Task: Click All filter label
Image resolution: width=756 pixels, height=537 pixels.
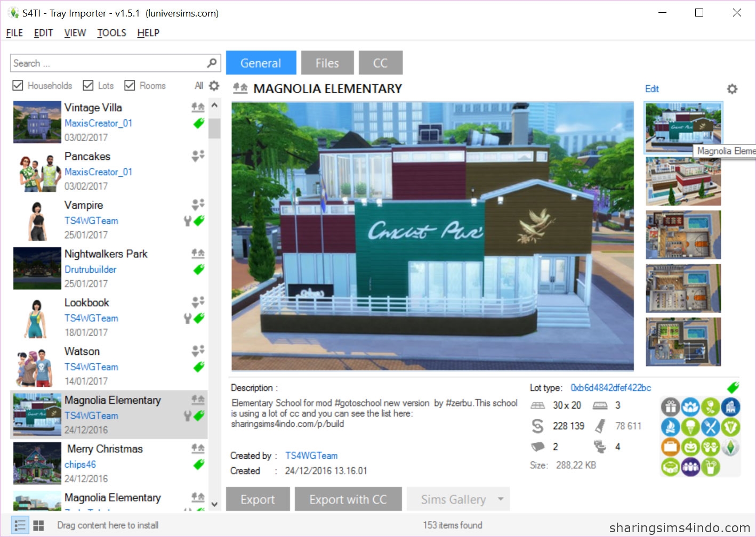Action: pyautogui.click(x=199, y=85)
